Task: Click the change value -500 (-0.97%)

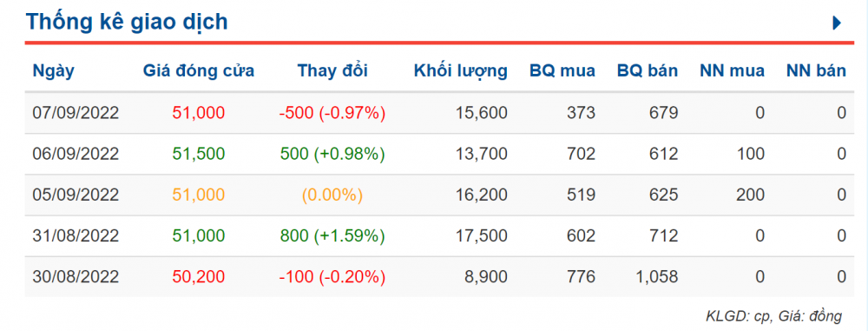Action: (332, 113)
